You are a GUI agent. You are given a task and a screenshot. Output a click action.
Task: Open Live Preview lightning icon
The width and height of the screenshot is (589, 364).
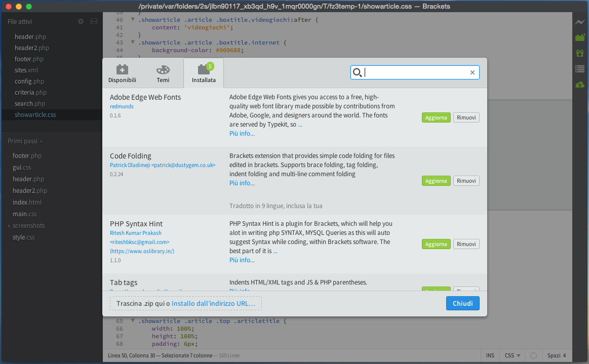coord(580,22)
